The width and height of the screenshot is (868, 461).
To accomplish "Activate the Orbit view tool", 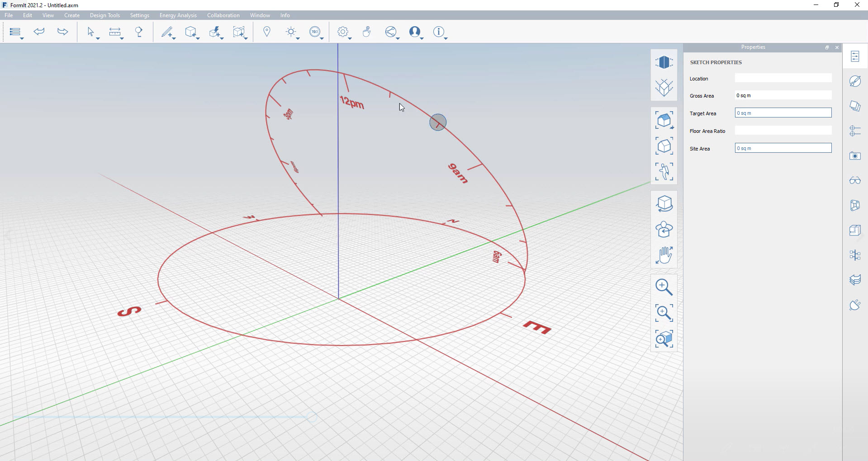I will coord(664,204).
